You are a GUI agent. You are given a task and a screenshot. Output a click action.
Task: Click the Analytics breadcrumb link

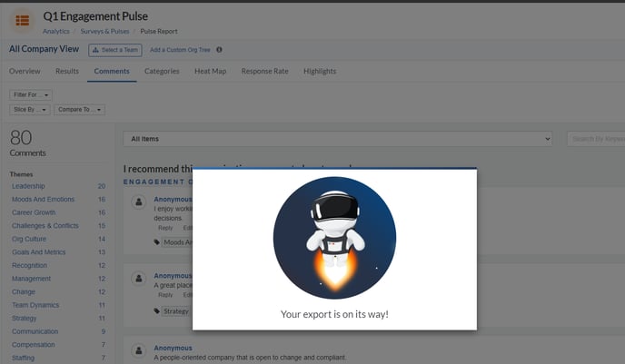55,32
